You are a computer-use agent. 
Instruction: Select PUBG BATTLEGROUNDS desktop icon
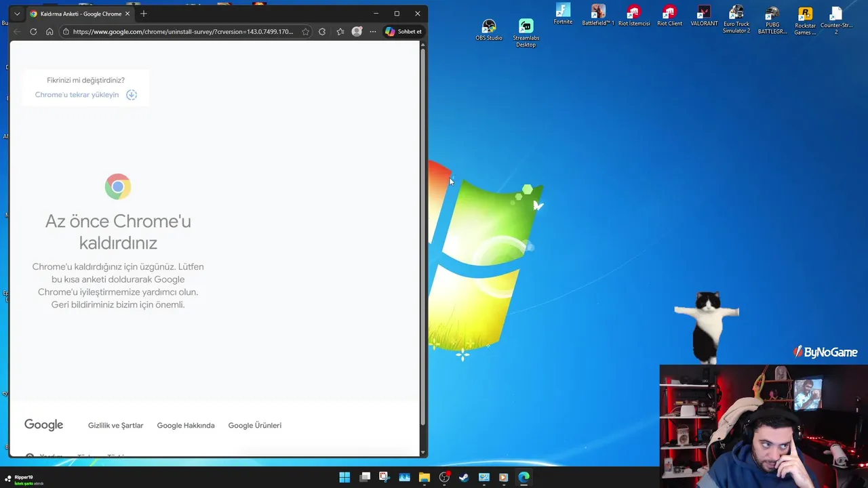click(x=772, y=20)
